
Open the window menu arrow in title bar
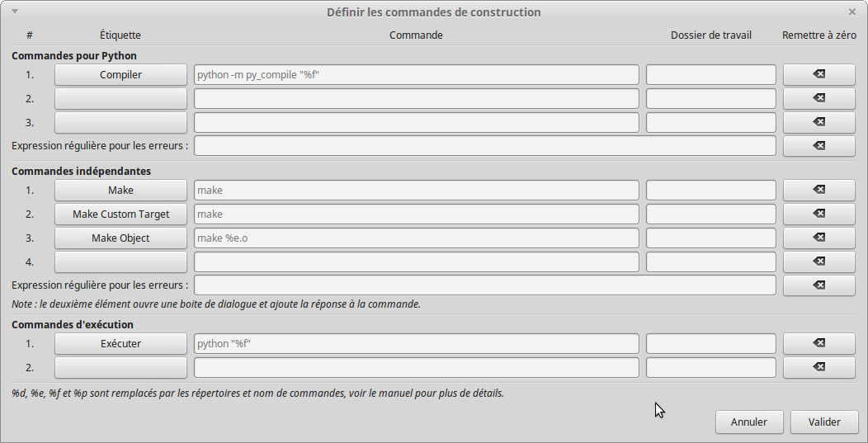[15, 12]
